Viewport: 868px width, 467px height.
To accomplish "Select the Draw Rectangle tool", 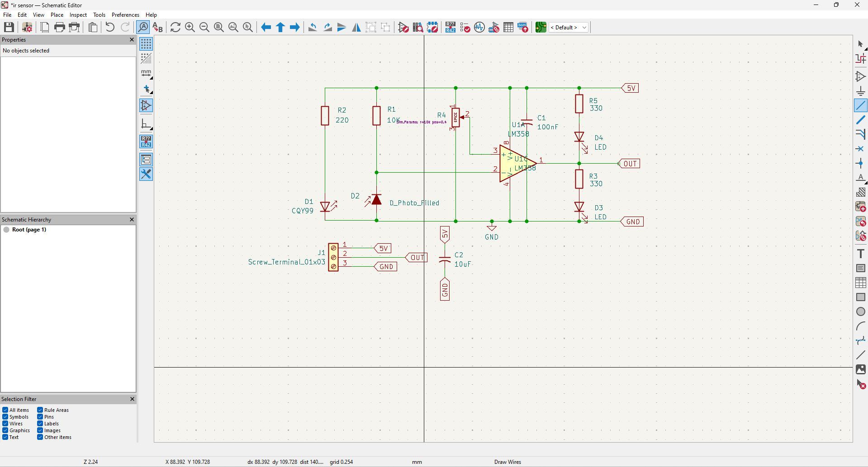I will click(x=861, y=297).
